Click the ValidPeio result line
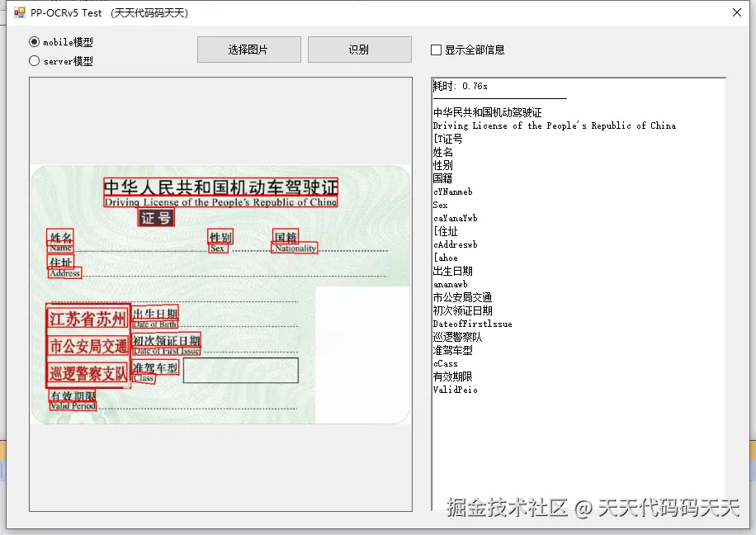The image size is (756, 535). [x=456, y=390]
